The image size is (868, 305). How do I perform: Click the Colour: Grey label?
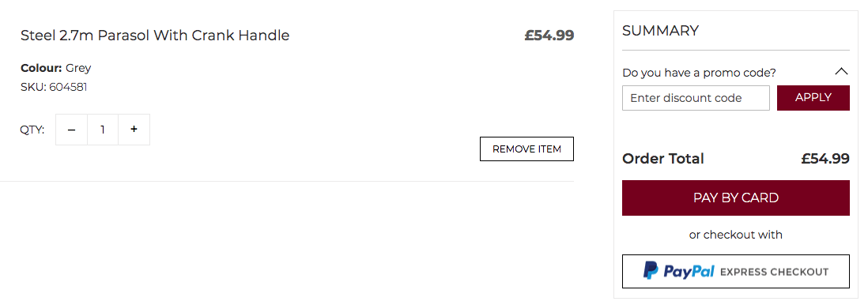56,68
